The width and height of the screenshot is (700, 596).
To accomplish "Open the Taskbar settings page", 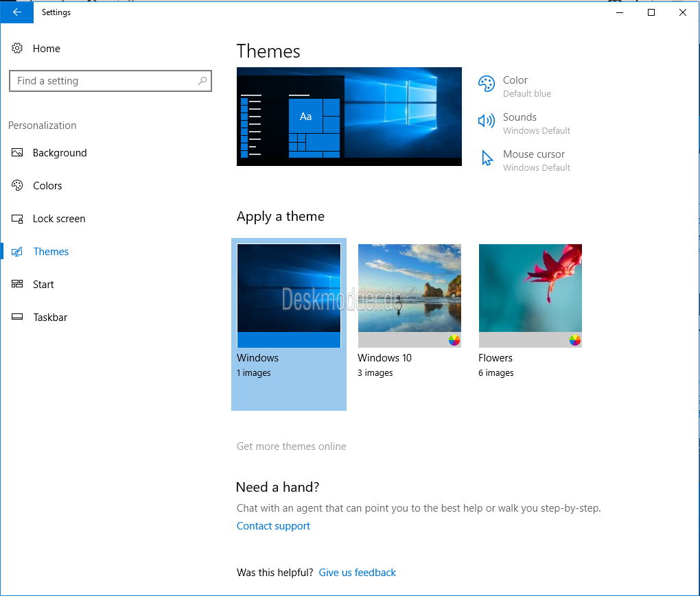I will [50, 318].
